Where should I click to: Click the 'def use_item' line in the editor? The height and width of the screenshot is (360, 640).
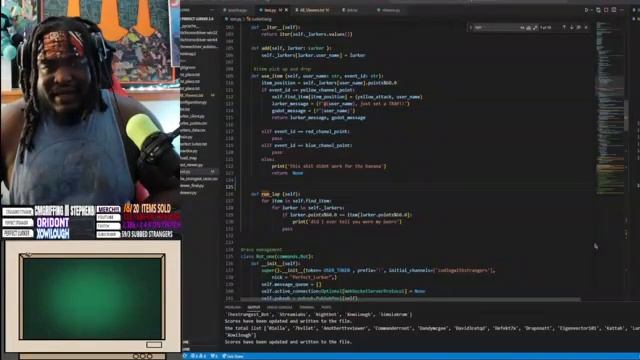(x=317, y=76)
